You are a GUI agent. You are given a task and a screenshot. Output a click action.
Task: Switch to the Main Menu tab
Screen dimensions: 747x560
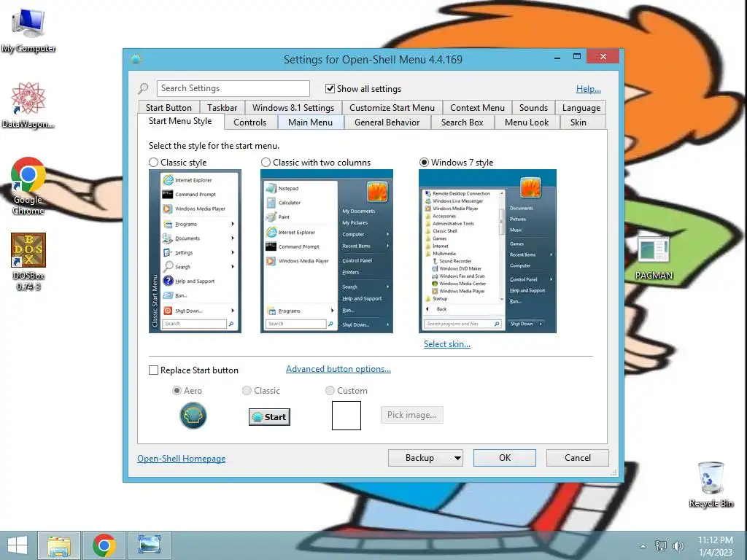(310, 122)
